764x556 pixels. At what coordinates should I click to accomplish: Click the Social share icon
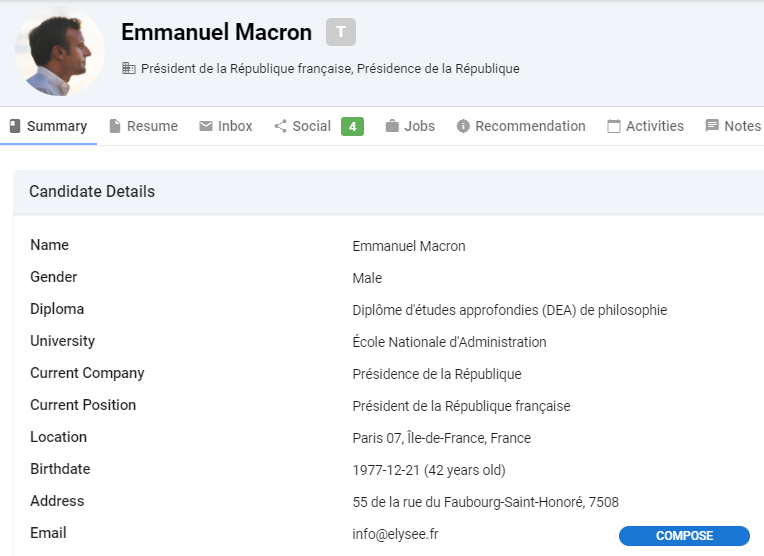[280, 126]
